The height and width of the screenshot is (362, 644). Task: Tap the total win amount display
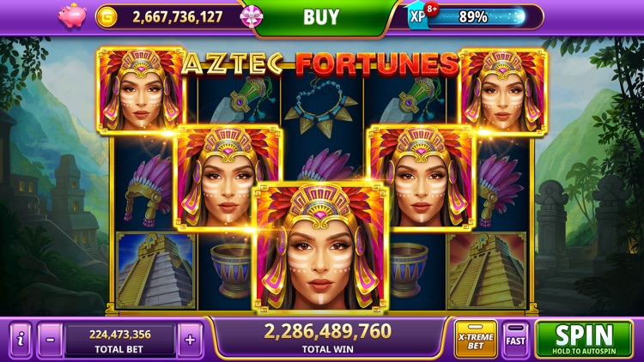pos(327,338)
